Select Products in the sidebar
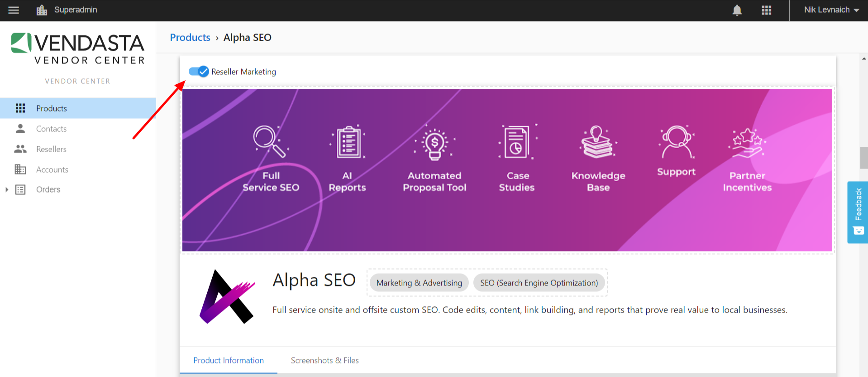The height and width of the screenshot is (377, 868). click(78, 108)
